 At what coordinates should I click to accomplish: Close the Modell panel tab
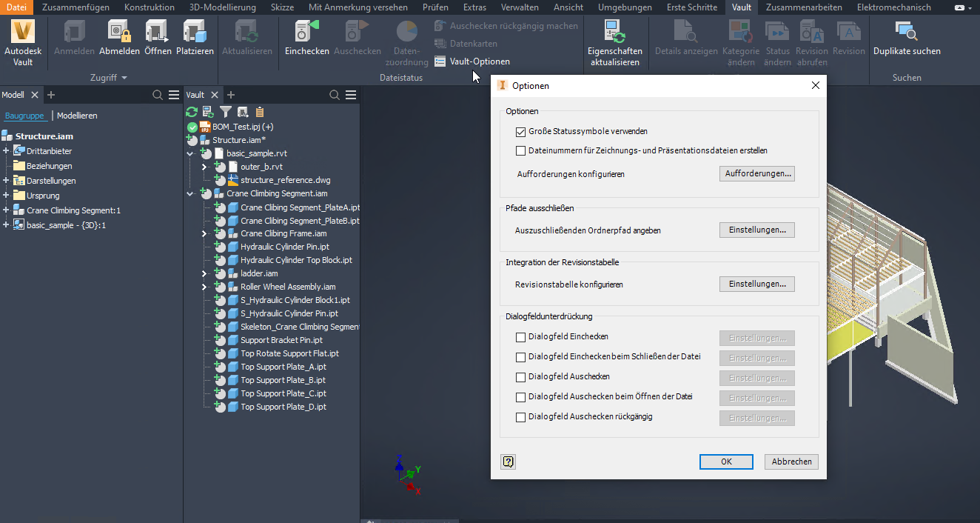click(34, 95)
